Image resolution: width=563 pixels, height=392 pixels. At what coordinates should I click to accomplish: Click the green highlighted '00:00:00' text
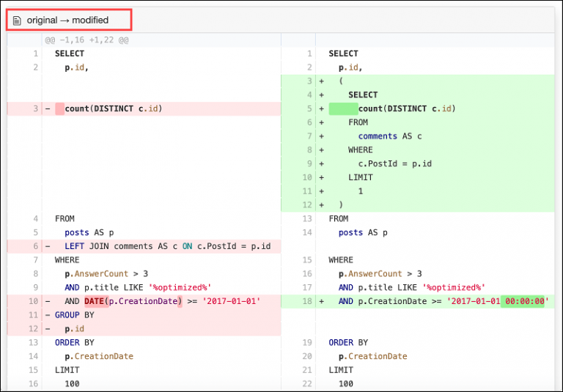(523, 301)
